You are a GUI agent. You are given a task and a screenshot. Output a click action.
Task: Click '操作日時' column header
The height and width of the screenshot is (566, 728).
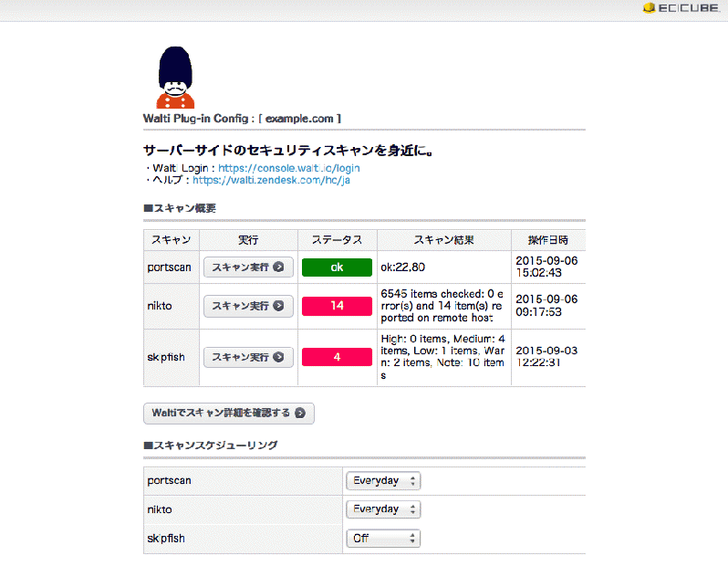(548, 240)
